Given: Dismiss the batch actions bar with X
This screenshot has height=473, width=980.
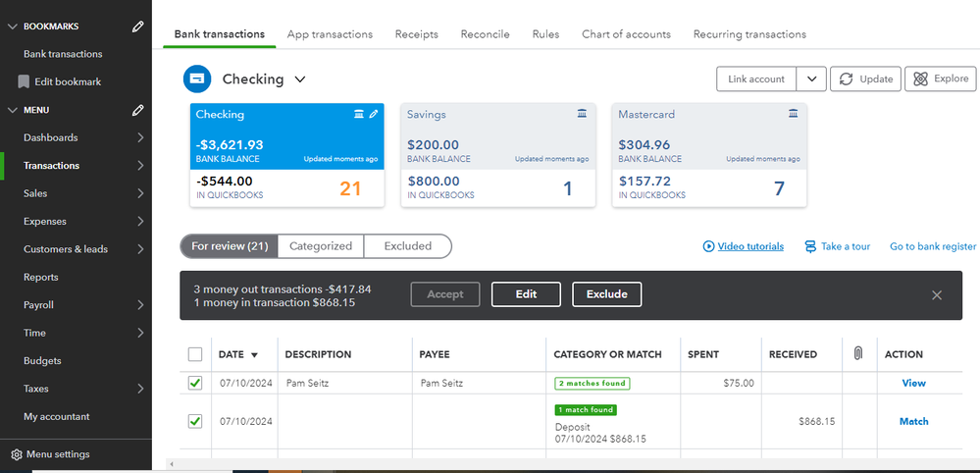Looking at the screenshot, I should click(937, 294).
